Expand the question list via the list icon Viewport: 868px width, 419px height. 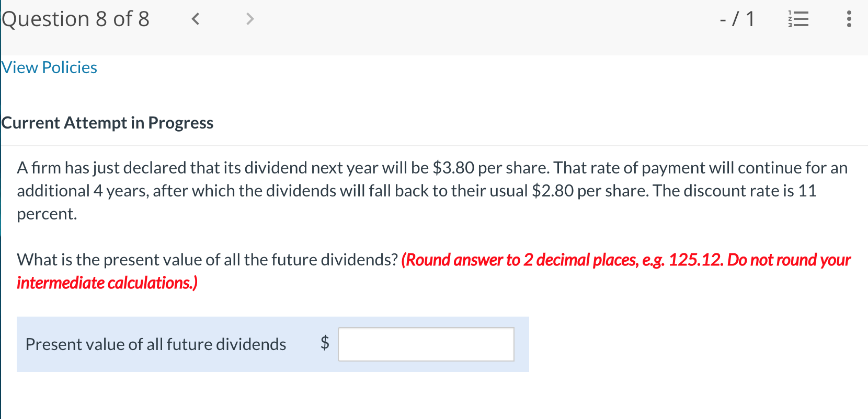tap(798, 19)
